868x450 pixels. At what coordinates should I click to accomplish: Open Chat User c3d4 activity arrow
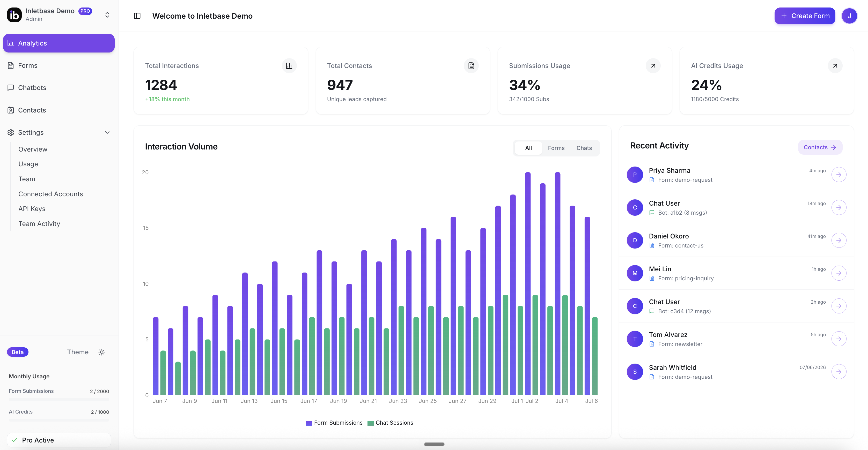click(839, 306)
